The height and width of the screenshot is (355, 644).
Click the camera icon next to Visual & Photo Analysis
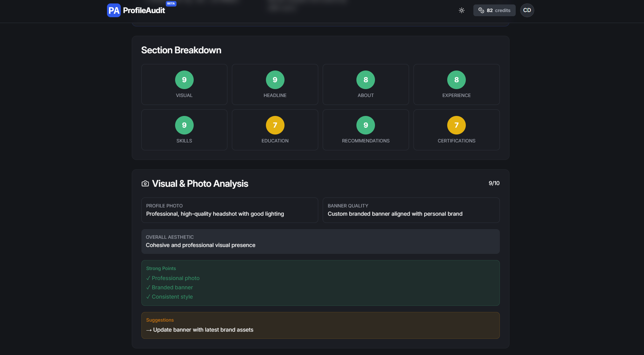click(x=145, y=183)
